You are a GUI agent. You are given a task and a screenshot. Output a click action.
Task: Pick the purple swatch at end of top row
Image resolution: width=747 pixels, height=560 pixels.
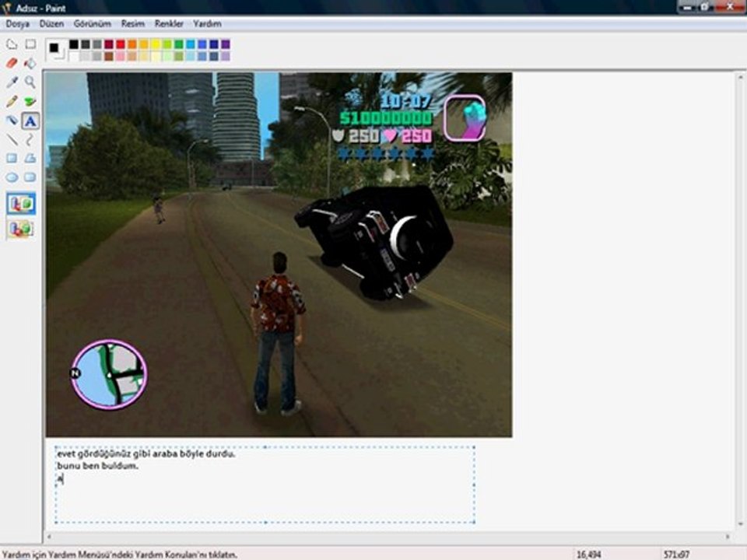226,44
